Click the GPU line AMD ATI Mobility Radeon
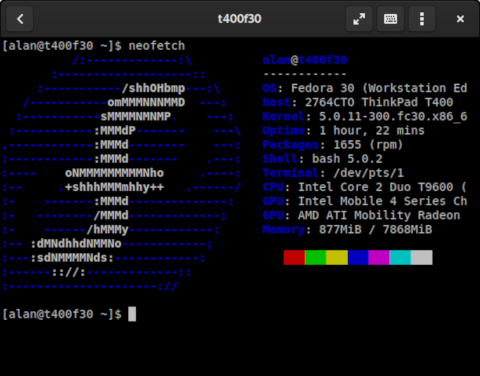Image resolution: width=480 pixels, height=376 pixels. coord(361,215)
